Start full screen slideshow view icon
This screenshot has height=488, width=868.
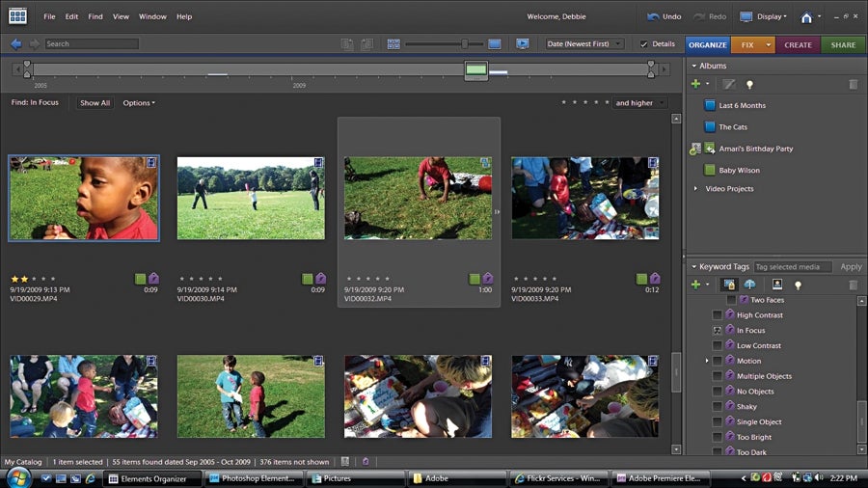point(522,43)
